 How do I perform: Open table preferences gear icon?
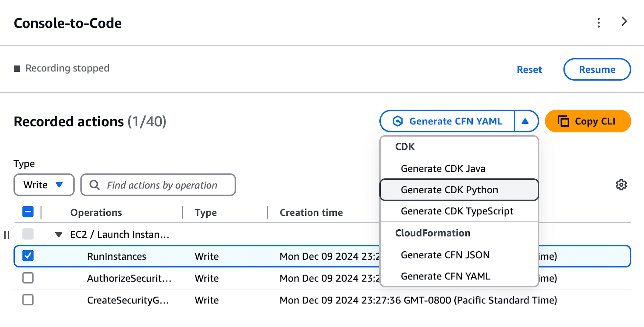[x=621, y=185]
